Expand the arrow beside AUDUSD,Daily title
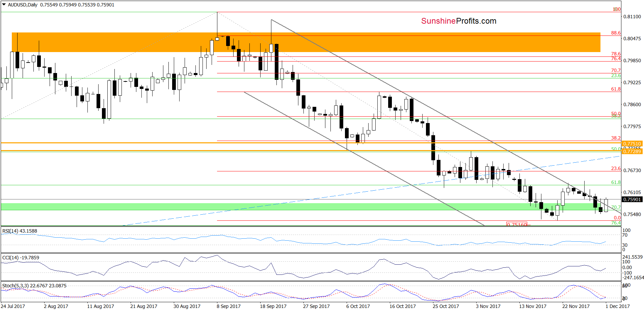Viewport: 644px width, 311px height. tap(4, 5)
